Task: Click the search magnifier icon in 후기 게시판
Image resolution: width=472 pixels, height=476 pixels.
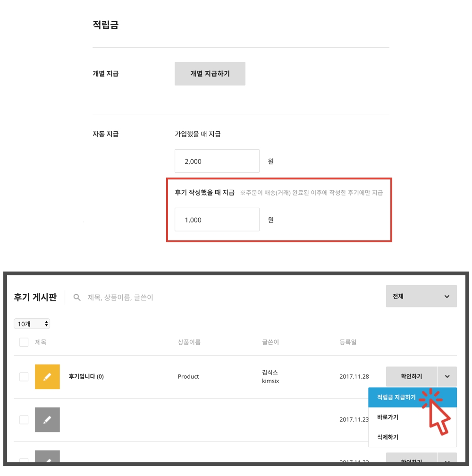Action: pyautogui.click(x=77, y=297)
